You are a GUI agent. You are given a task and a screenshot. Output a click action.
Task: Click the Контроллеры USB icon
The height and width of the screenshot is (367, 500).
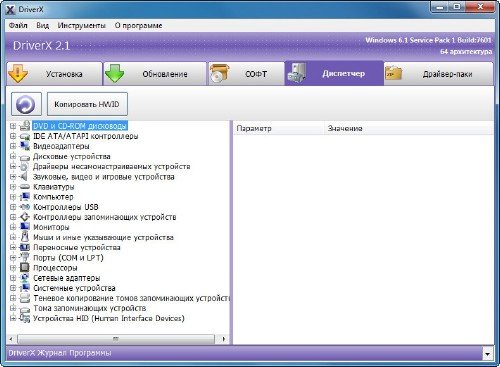(x=25, y=207)
